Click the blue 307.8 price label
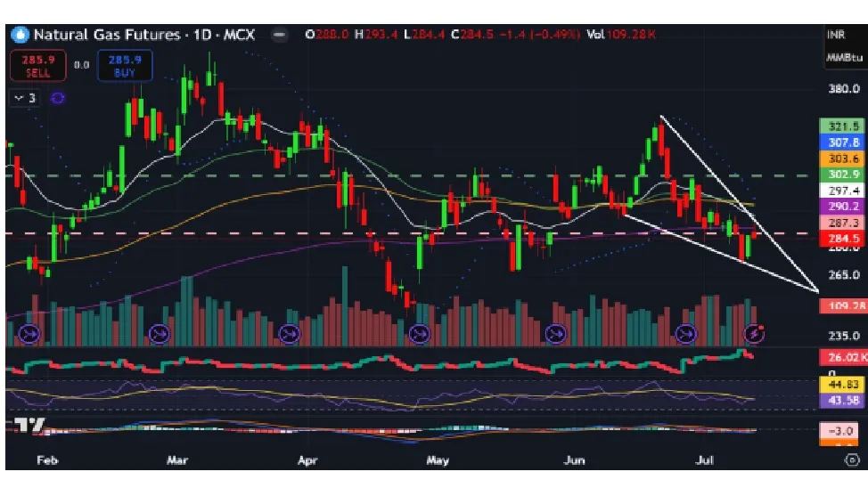This screenshot has width=868, height=488. pyautogui.click(x=841, y=142)
